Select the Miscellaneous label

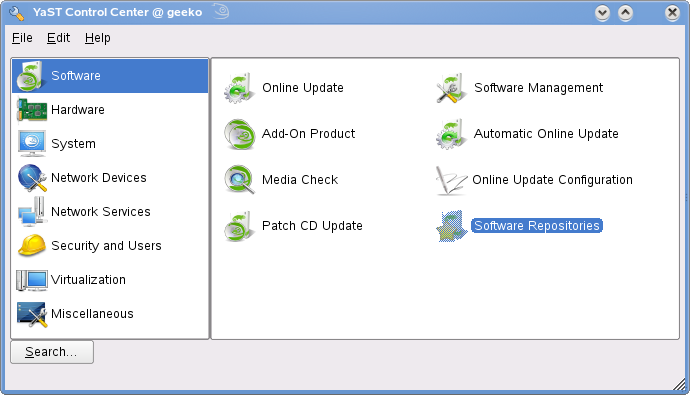coord(92,314)
